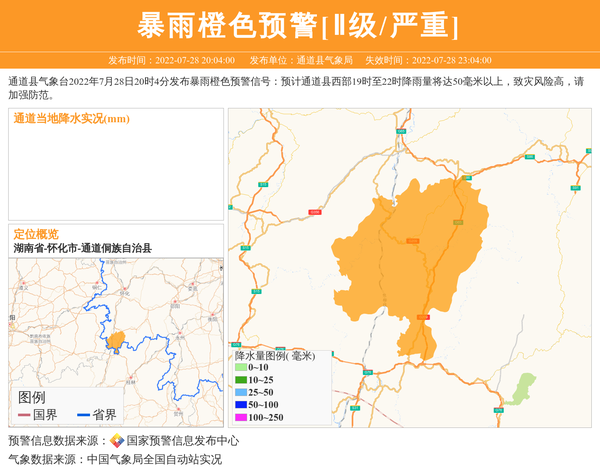
Task: Click the 发布单位 通道县气象局 text
Action: point(301,60)
